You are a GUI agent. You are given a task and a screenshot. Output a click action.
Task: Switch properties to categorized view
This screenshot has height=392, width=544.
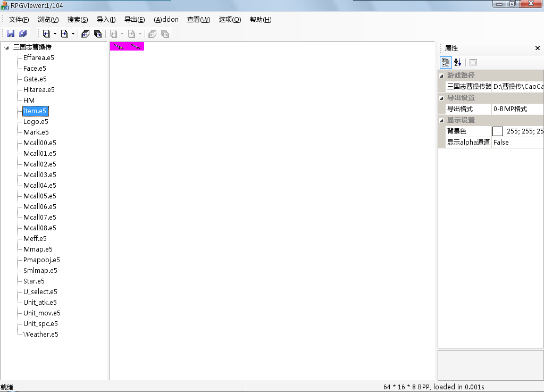[446, 62]
